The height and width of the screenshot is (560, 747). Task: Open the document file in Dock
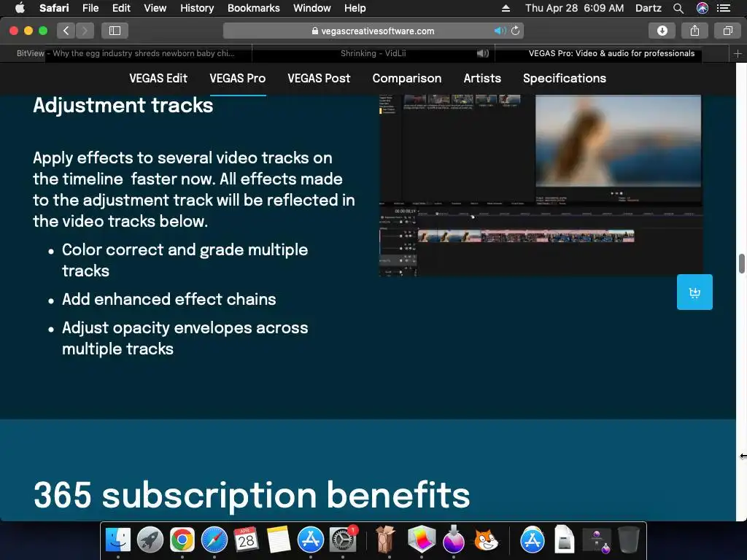click(x=565, y=540)
